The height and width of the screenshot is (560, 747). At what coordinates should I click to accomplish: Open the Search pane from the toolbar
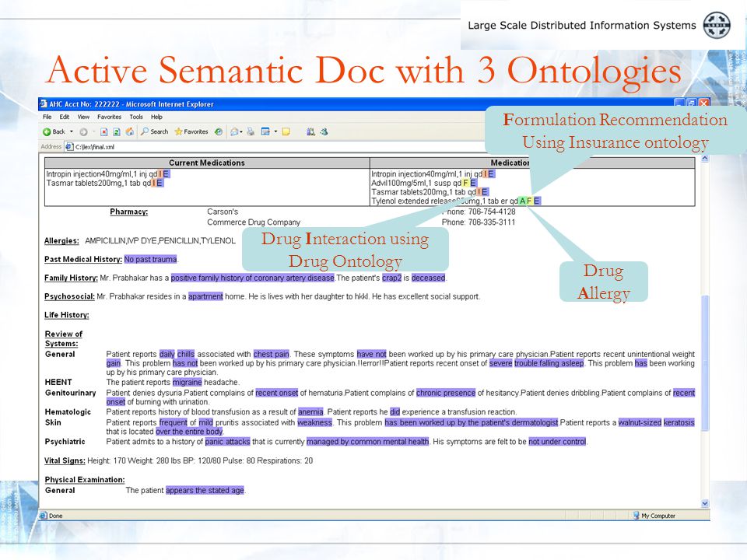coord(154,132)
